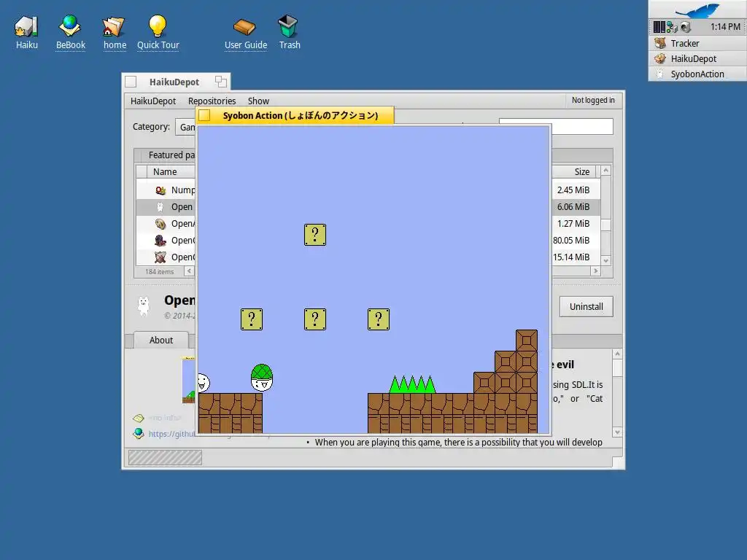
Task: Click the HaikuDepot window title tab
Action: [x=174, y=82]
